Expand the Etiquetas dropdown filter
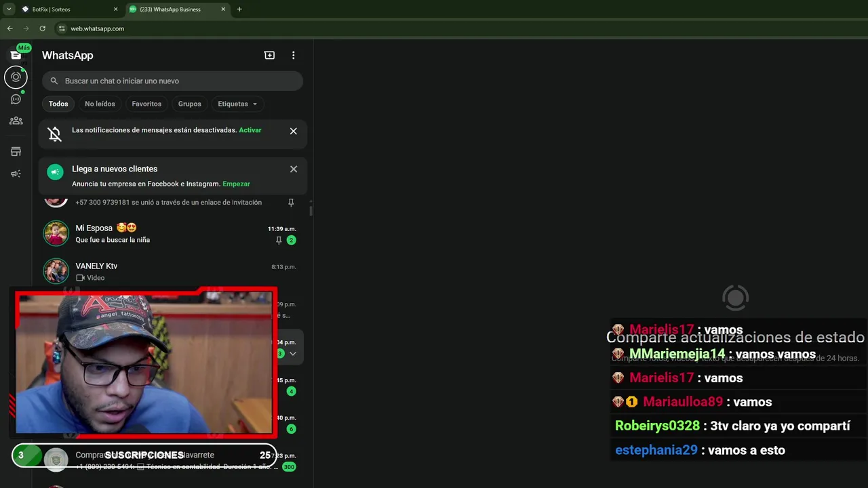 coord(237,104)
